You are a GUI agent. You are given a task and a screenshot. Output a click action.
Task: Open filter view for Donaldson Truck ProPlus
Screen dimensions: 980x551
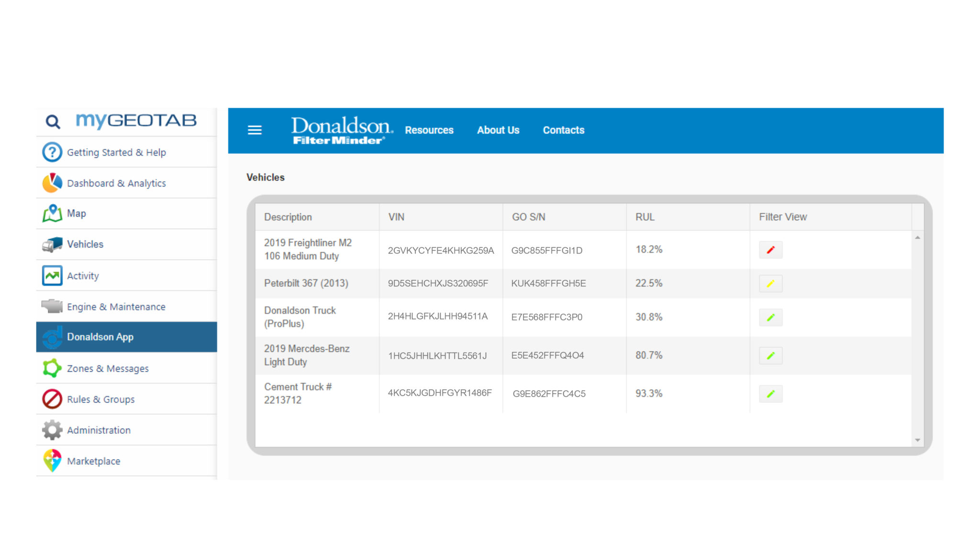pyautogui.click(x=770, y=318)
